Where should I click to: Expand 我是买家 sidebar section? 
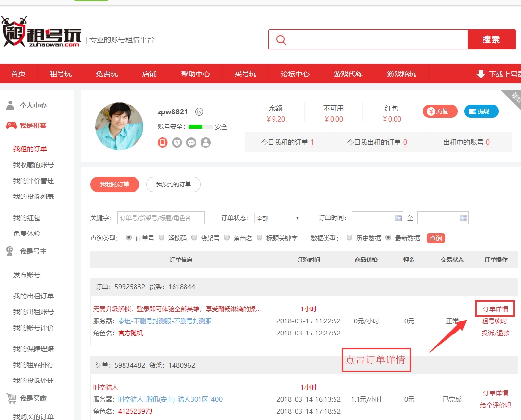33,398
